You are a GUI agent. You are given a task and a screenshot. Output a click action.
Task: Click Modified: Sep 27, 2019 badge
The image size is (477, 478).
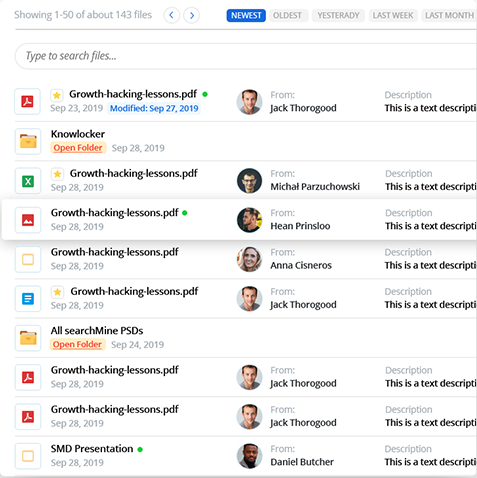coord(154,108)
